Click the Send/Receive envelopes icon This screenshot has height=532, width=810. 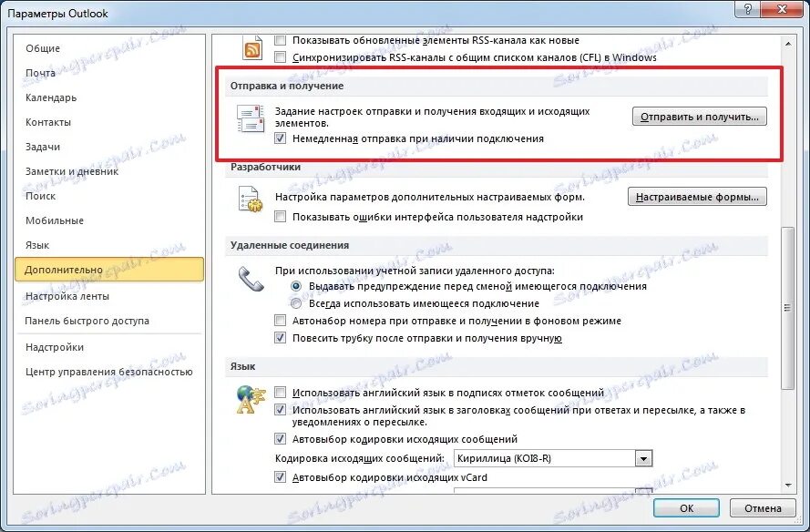click(250, 118)
